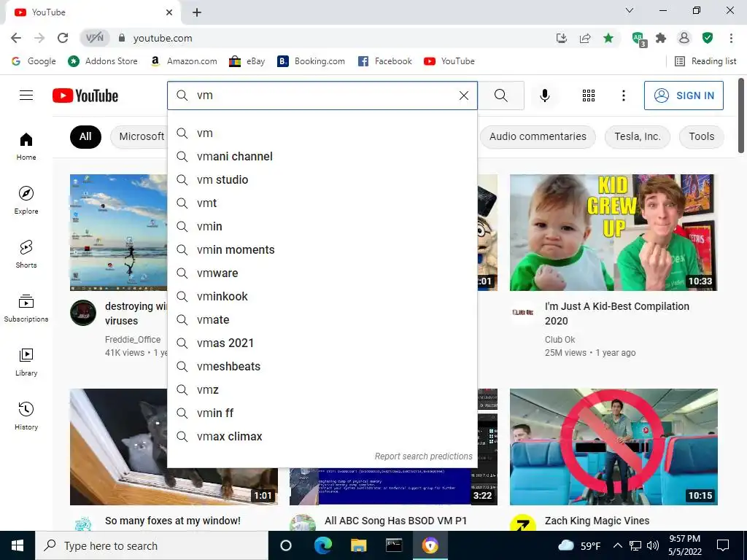
Task: Select 'vm studio' suggestion
Action: (x=322, y=180)
